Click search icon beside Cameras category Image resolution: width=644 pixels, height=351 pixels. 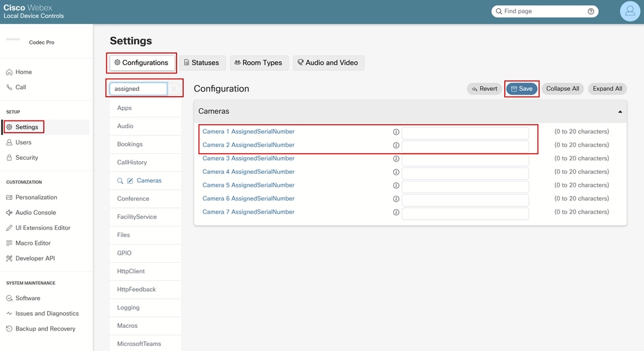(x=120, y=180)
